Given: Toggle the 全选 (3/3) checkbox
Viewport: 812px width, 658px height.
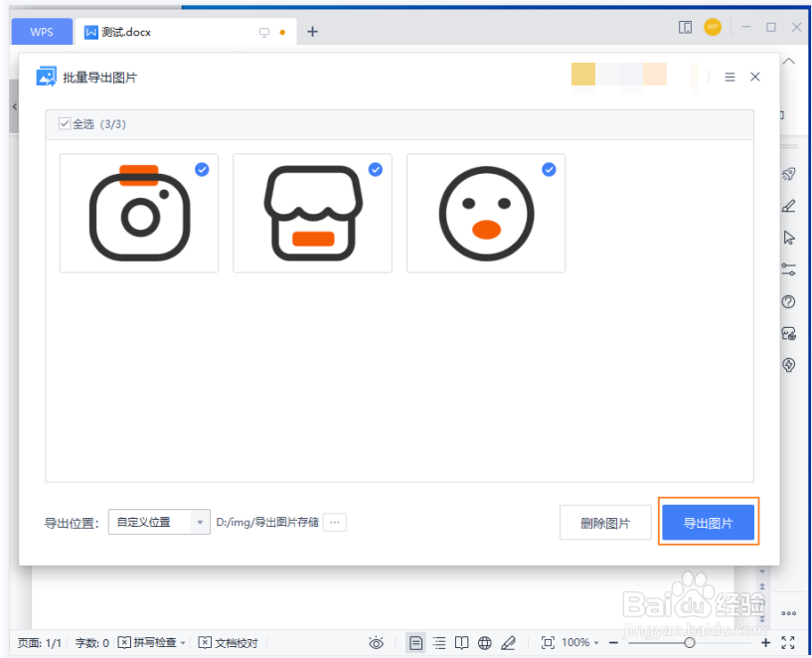Looking at the screenshot, I should click(x=65, y=123).
